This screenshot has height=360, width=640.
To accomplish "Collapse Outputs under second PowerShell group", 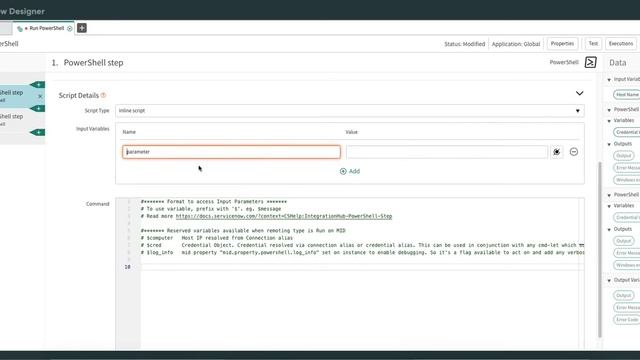I will click(x=609, y=229).
